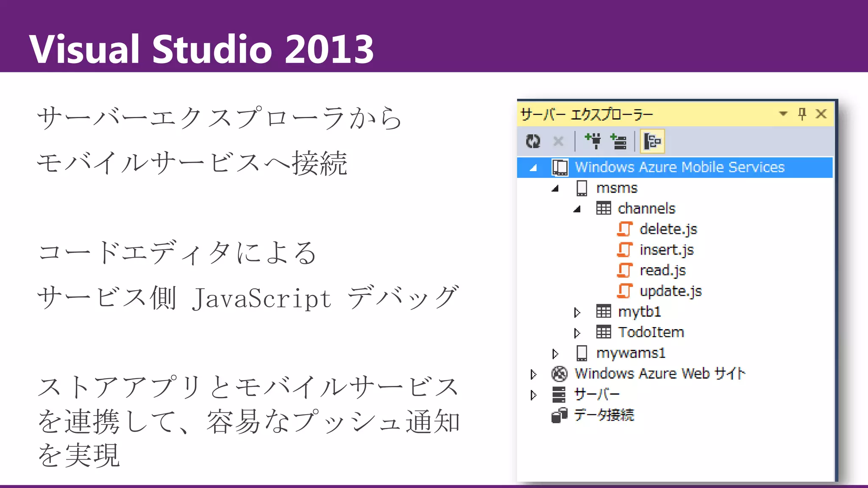
Task: Select update.js in the channels table
Action: 670,291
